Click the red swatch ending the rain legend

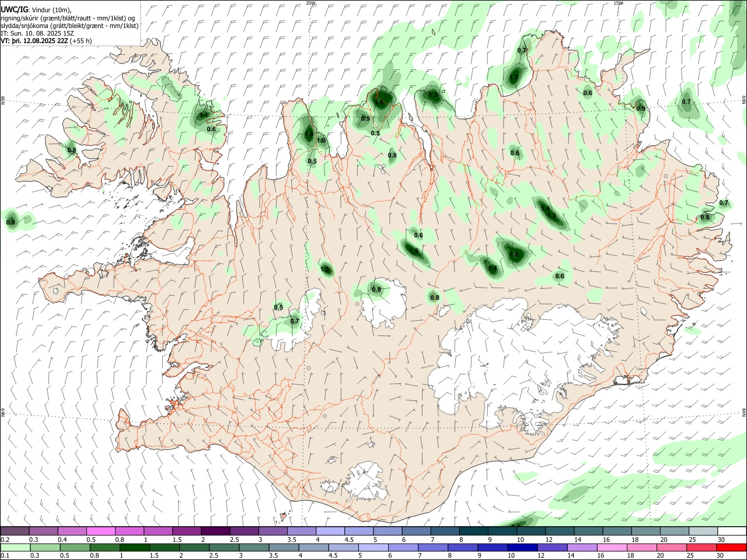tap(731, 547)
